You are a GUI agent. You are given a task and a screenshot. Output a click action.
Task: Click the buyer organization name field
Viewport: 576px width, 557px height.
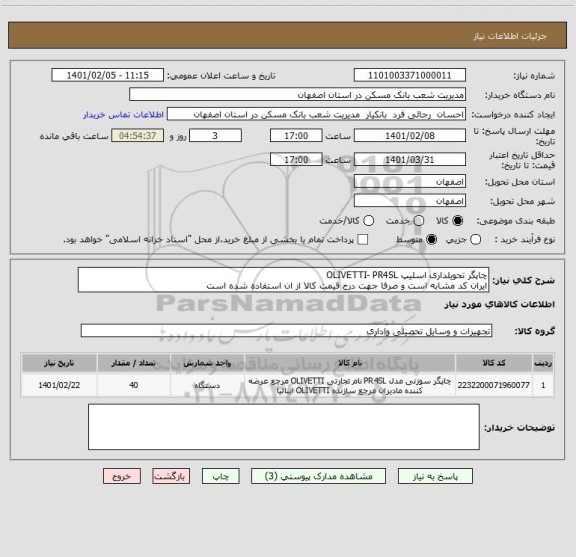click(x=298, y=95)
